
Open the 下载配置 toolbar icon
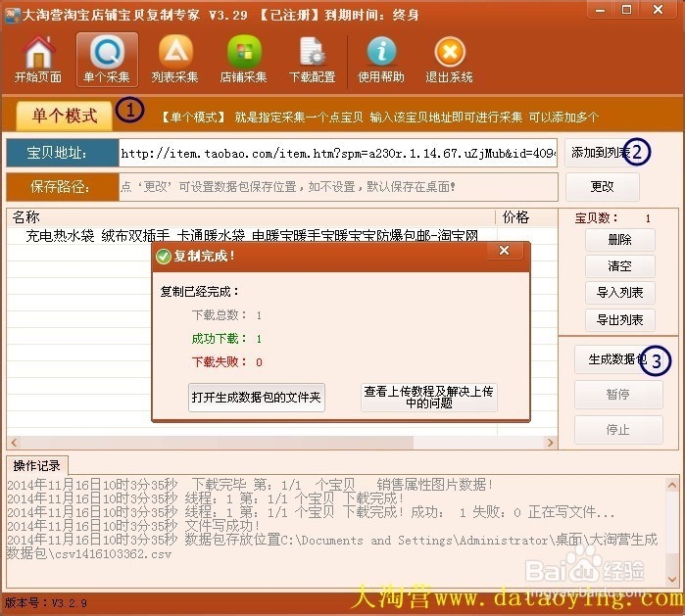point(312,60)
